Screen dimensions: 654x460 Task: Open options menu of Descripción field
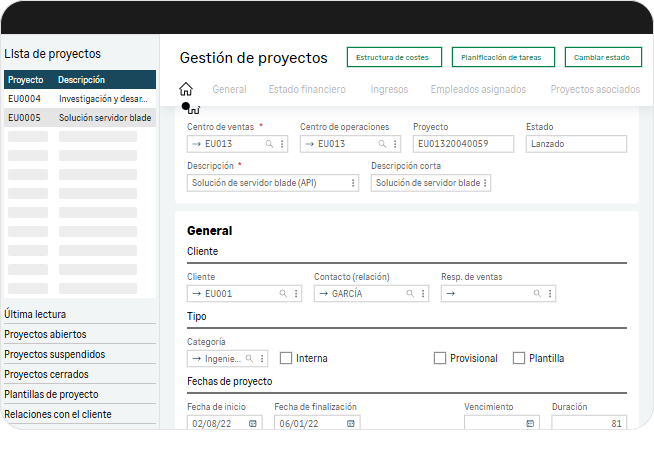click(353, 183)
